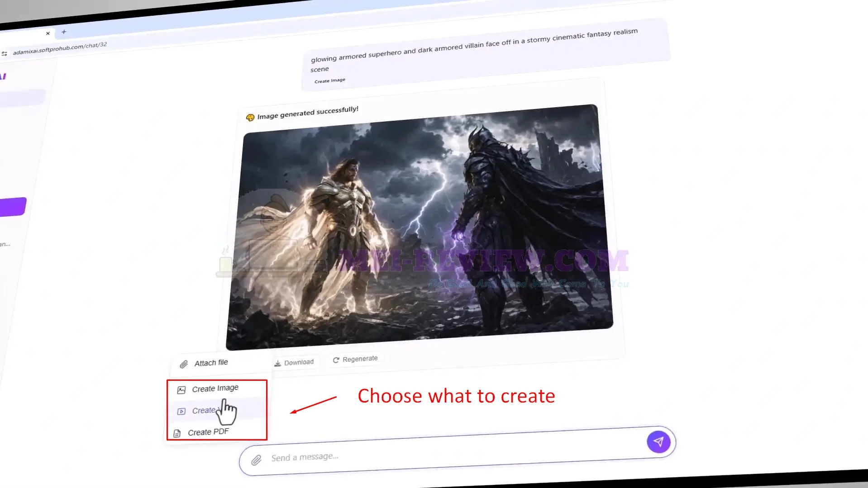
Task: Click the paperclip icon in the message box
Action: pyautogui.click(x=257, y=460)
